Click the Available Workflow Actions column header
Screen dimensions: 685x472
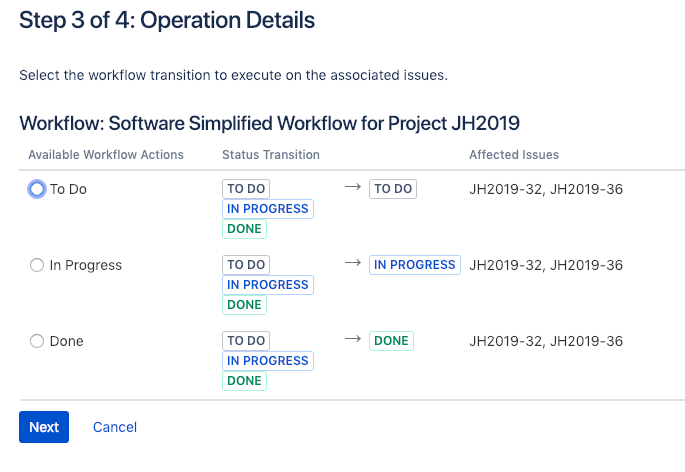point(106,155)
